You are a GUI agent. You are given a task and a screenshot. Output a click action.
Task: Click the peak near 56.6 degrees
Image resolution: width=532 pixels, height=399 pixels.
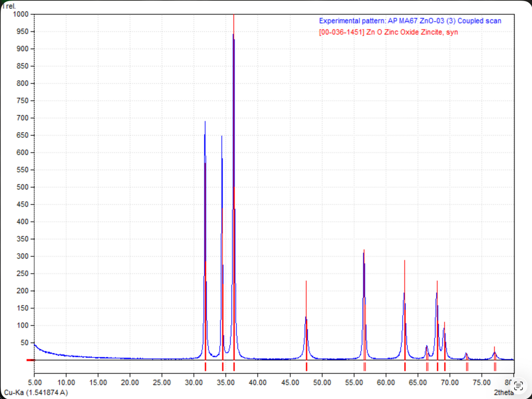click(x=364, y=254)
